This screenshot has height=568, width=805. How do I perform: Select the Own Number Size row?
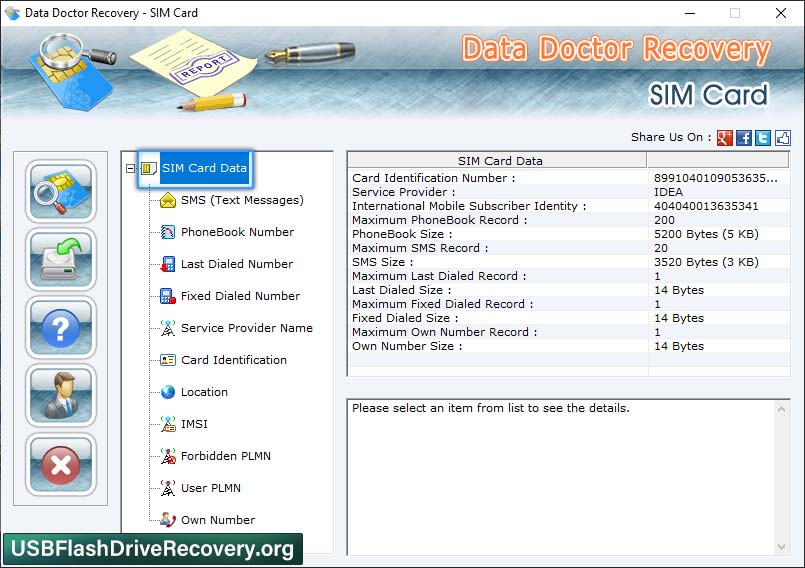click(x=568, y=346)
